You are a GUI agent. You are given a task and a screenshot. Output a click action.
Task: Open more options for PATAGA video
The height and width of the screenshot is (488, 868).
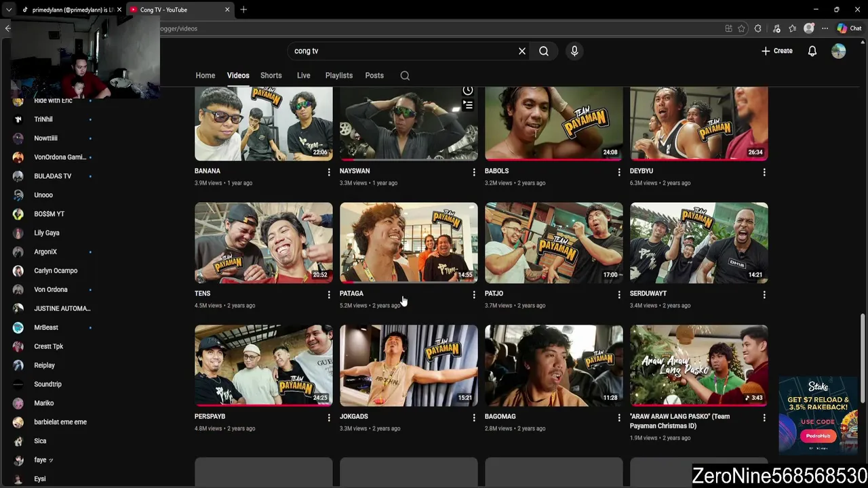(474, 295)
